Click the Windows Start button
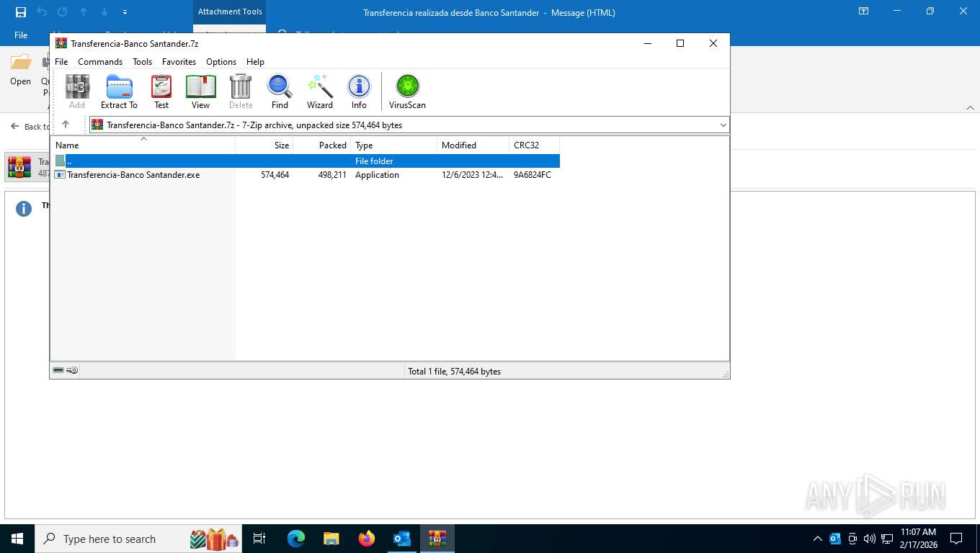This screenshot has width=980, height=553. [17, 539]
